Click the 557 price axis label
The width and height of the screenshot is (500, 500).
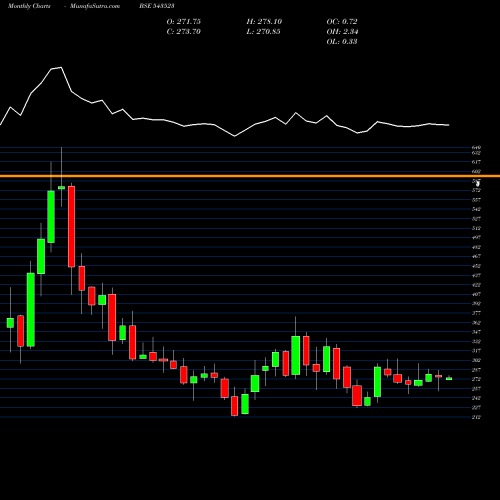[x=476, y=200]
